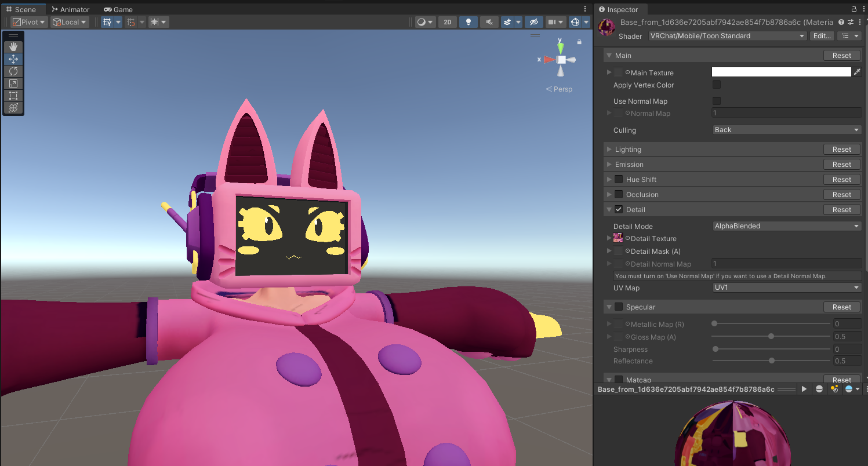The height and width of the screenshot is (466, 868).
Task: Toggle preview lighting icon
Action: (x=834, y=389)
